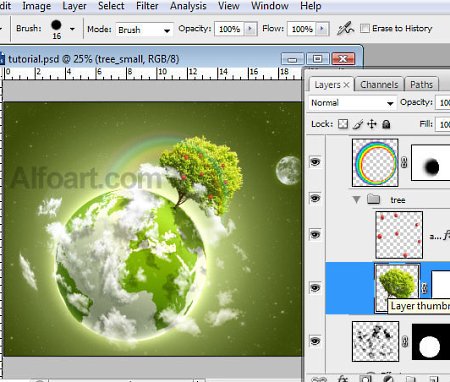Open the Normal blend mode dropdown

[352, 103]
